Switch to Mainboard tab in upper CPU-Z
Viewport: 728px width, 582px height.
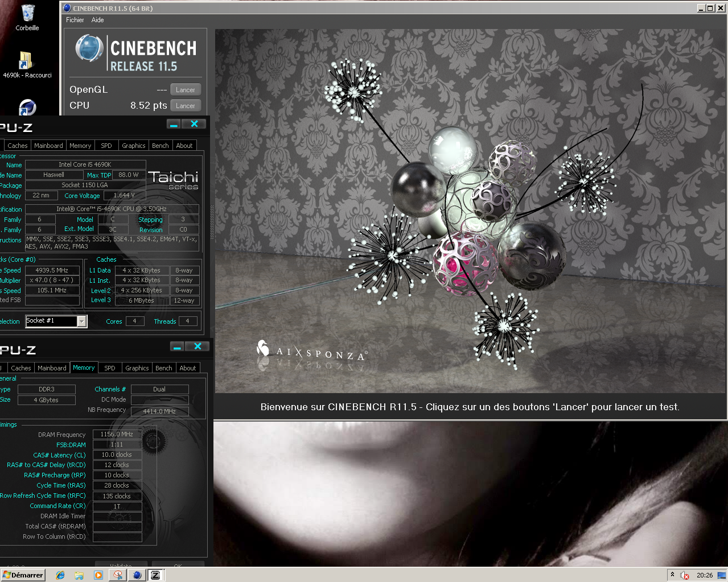(x=48, y=146)
